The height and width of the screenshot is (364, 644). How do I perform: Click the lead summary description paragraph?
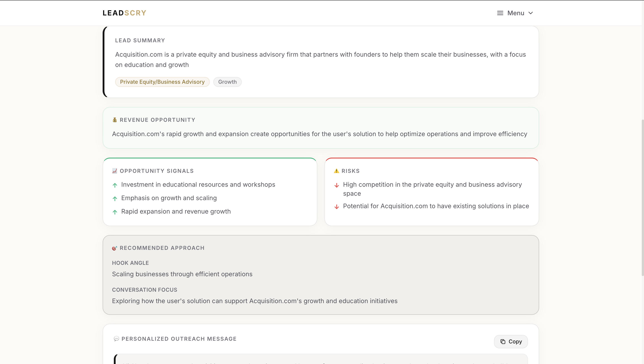coord(320,60)
